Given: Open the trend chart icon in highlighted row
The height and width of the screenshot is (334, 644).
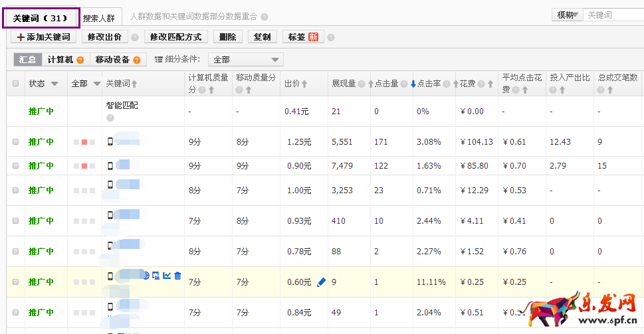Looking at the screenshot, I should [166, 276].
